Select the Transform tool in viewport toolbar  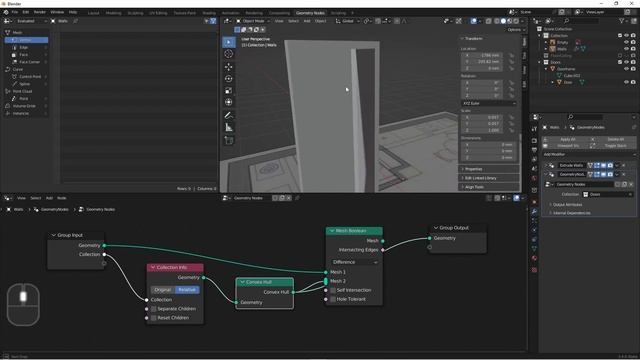229,102
